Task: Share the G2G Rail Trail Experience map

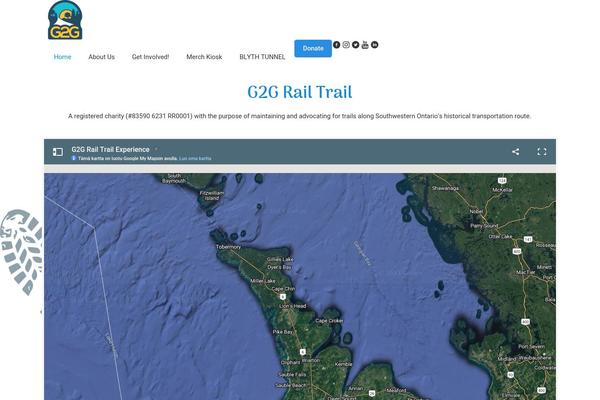Action: coord(515,152)
